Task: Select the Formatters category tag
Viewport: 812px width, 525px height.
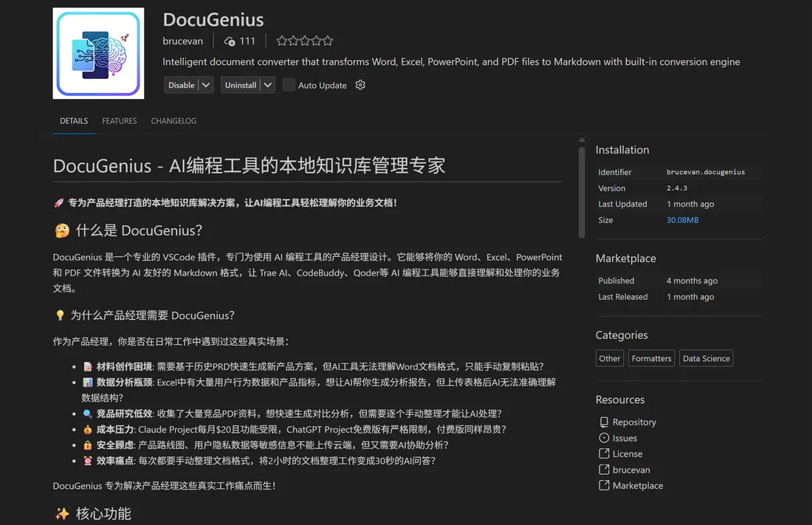Action: (x=652, y=358)
